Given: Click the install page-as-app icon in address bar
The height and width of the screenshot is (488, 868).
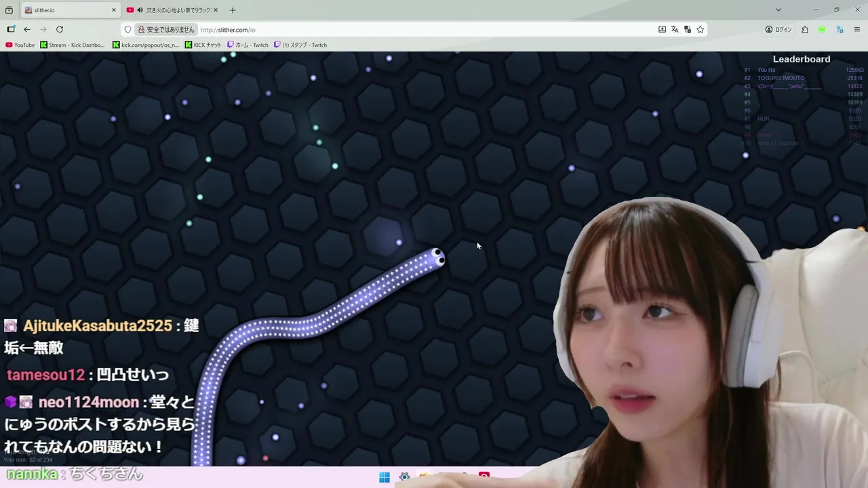Looking at the screenshot, I should click(662, 29).
